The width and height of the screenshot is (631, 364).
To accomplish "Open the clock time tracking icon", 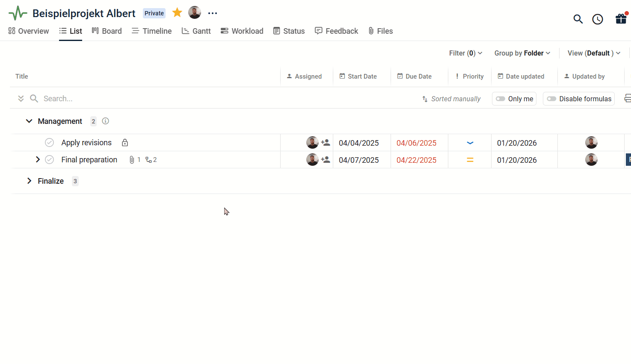I will click(598, 19).
